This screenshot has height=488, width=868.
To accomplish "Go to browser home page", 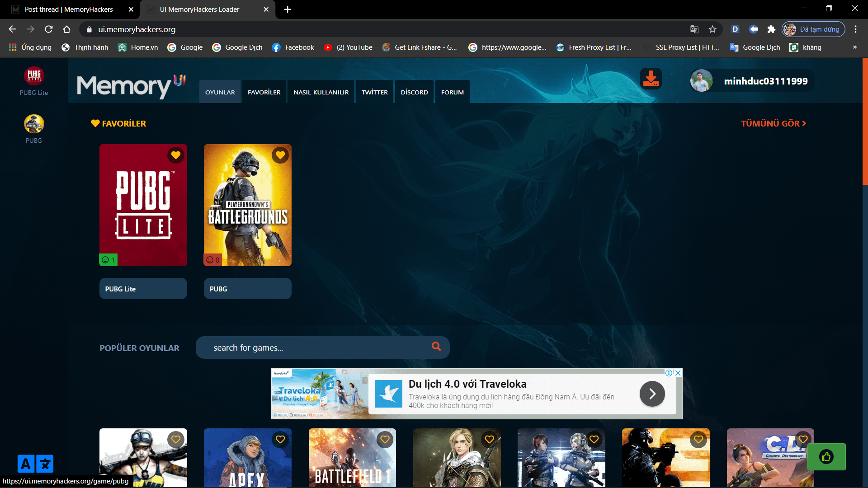I will pyautogui.click(x=66, y=29).
